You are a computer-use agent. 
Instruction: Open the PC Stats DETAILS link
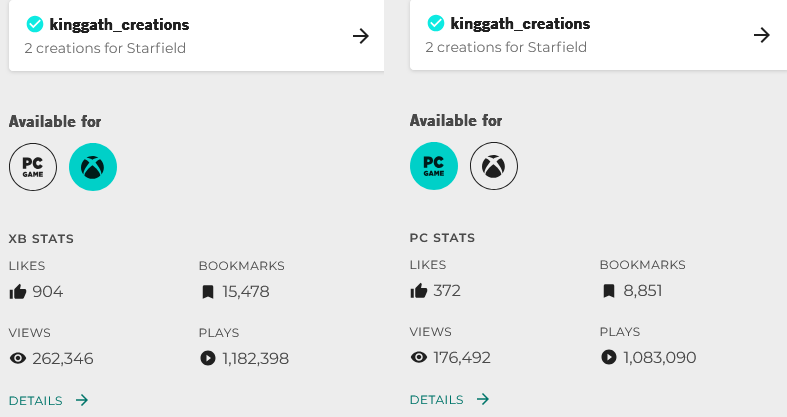437,399
